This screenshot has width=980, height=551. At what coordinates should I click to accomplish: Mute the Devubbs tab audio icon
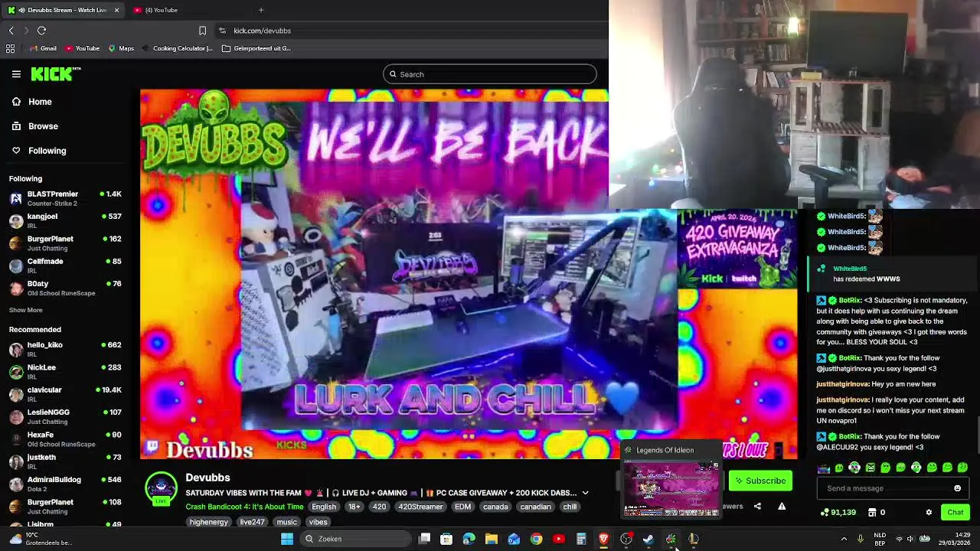[x=22, y=10]
